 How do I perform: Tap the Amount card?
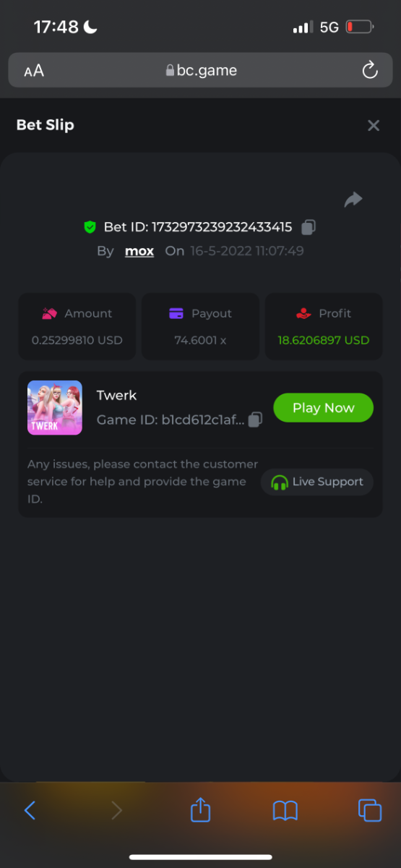click(77, 326)
